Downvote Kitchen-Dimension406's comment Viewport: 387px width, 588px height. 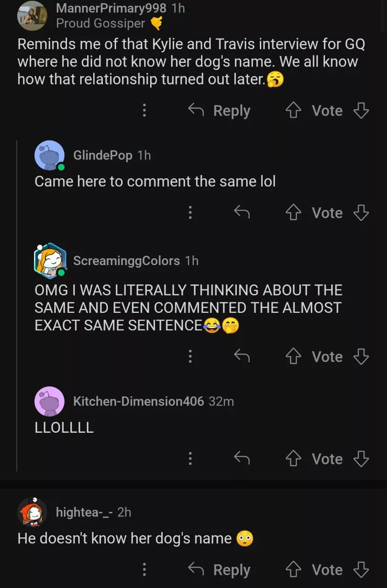tap(361, 459)
